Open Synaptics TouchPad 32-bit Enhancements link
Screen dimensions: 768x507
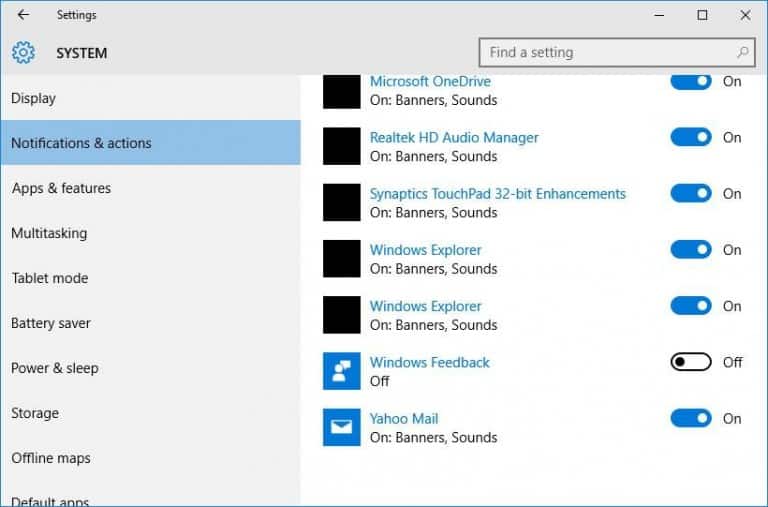pos(498,194)
